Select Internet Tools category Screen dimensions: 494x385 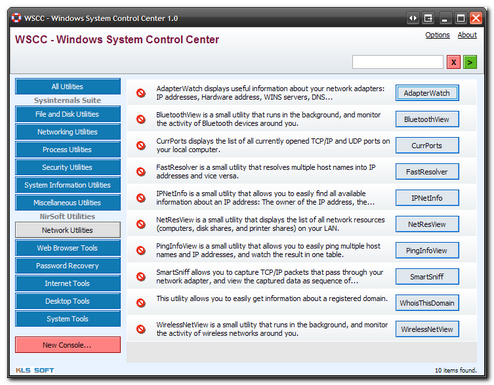pos(68,283)
